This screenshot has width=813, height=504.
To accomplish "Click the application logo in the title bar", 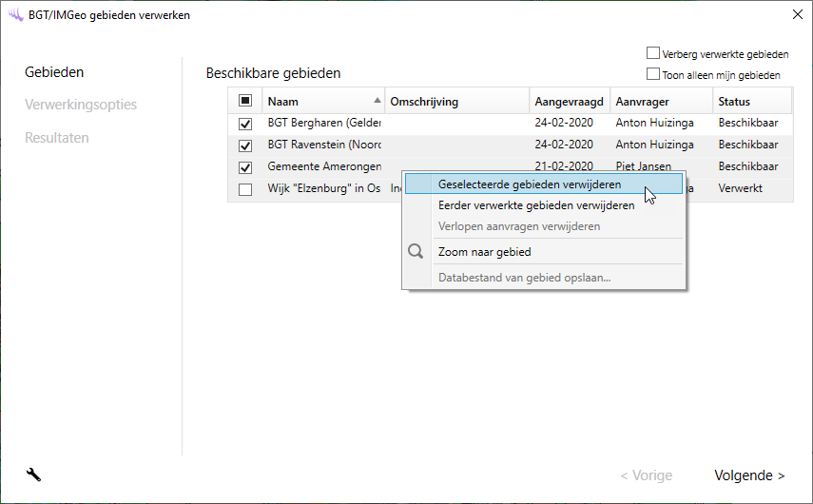I will pyautogui.click(x=14, y=14).
